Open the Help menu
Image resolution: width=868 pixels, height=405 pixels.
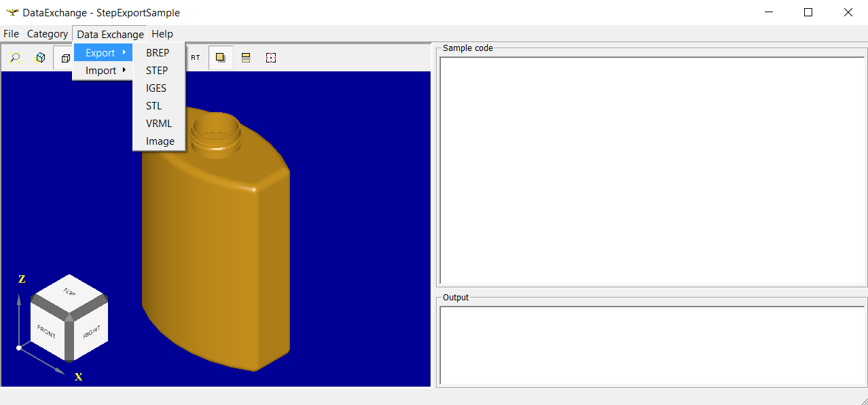point(162,34)
